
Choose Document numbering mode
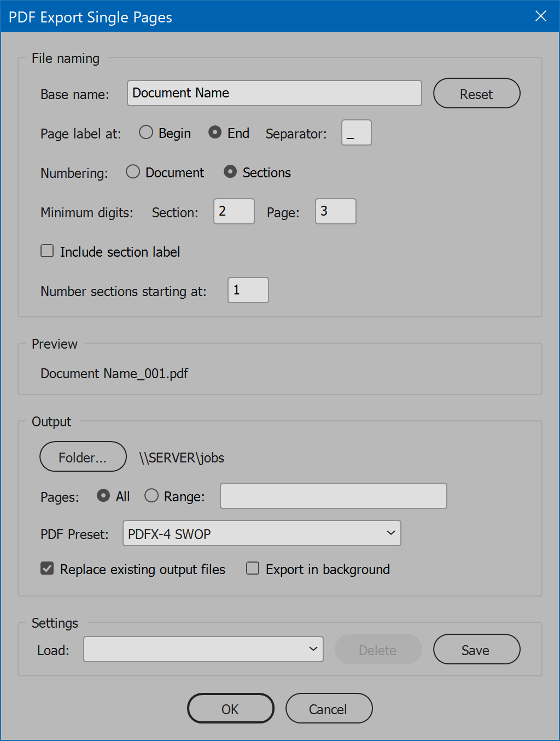[133, 172]
